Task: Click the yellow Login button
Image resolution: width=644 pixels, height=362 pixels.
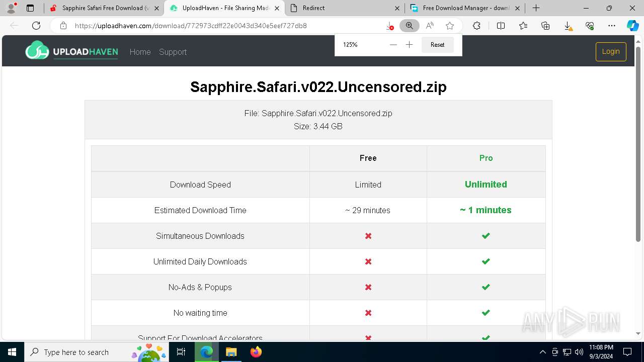Action: pos(611,51)
